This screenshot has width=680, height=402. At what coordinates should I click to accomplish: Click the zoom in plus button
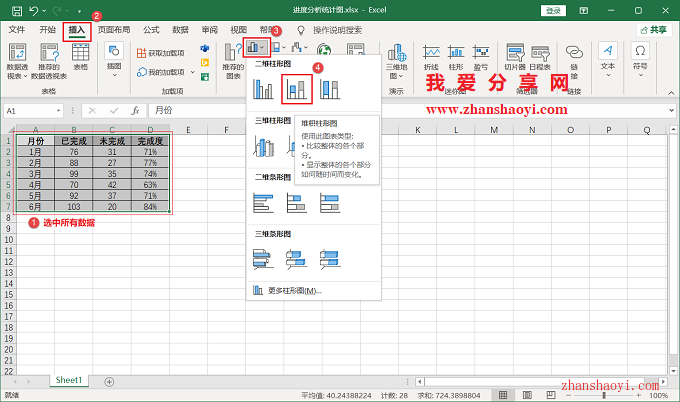[x=639, y=395]
